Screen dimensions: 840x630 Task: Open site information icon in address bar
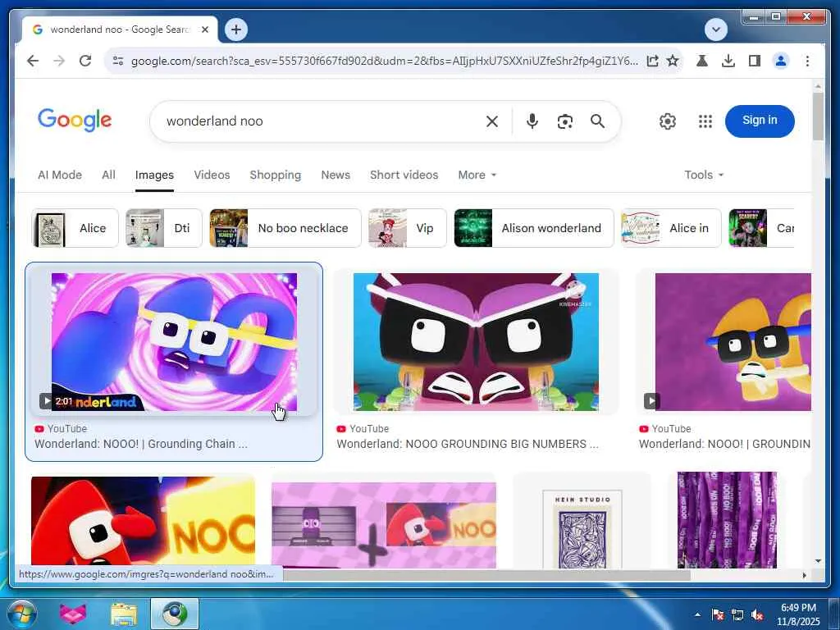[x=118, y=61]
